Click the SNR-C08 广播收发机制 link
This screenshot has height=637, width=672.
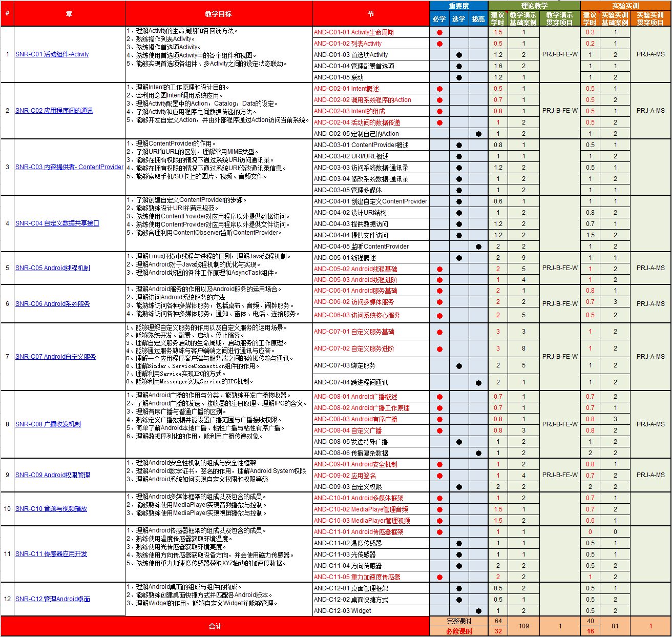[48, 424]
